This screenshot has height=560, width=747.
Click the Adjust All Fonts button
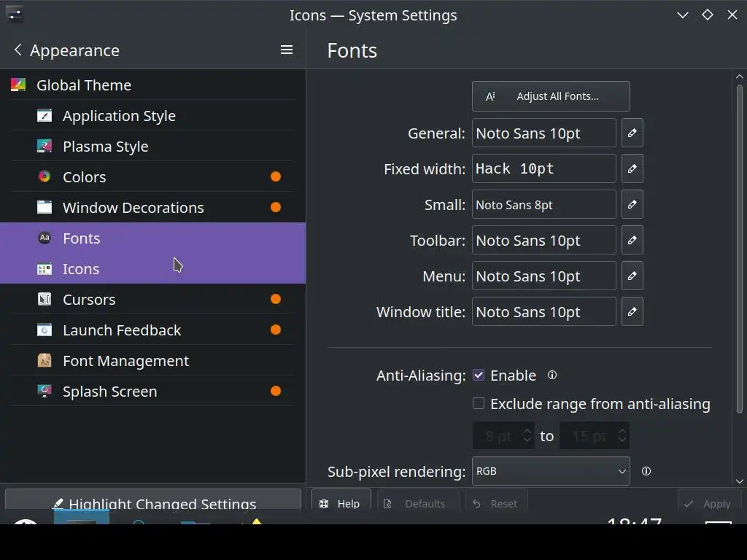click(551, 96)
